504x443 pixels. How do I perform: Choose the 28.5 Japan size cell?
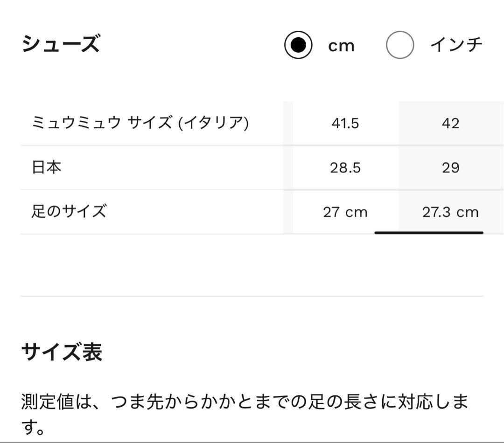pyautogui.click(x=345, y=168)
